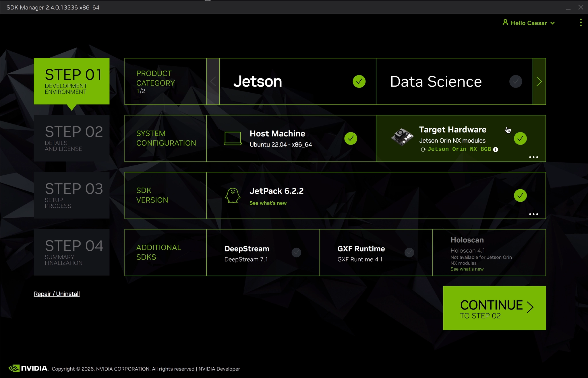This screenshot has width=588, height=378.
Task: Toggle the Host Machine checkmark
Action: 351,139
